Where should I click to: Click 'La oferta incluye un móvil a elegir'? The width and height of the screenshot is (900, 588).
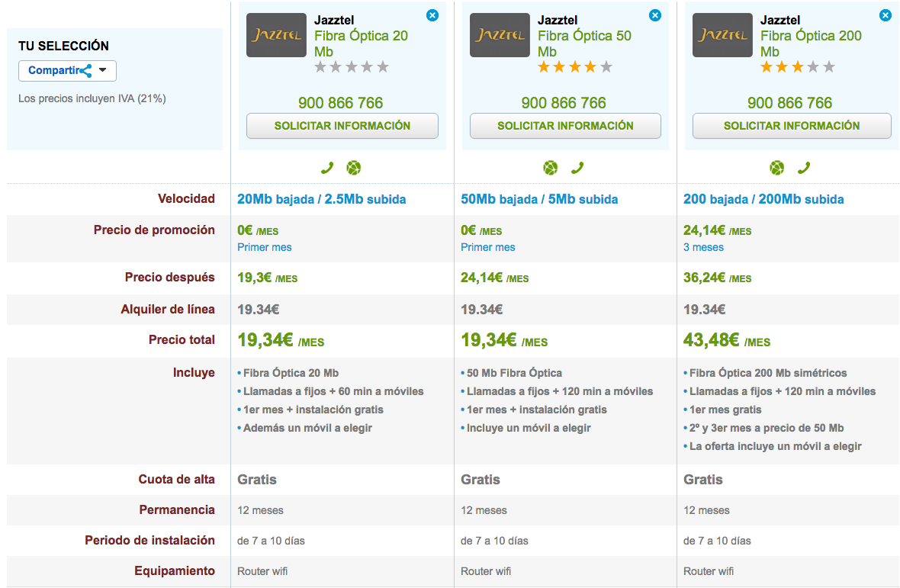pos(776,446)
